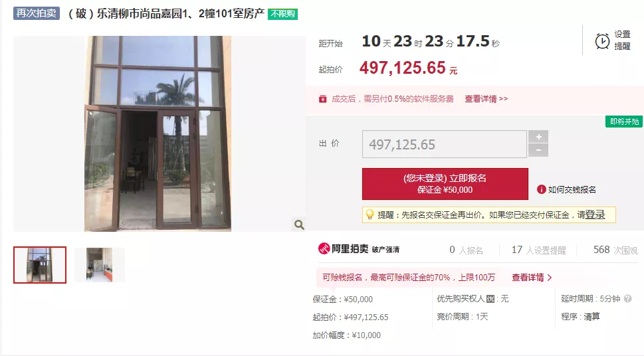Viewport: 644px width, 356px height.
Task: Click the help icon next to 延时周期
Action: [x=627, y=298]
